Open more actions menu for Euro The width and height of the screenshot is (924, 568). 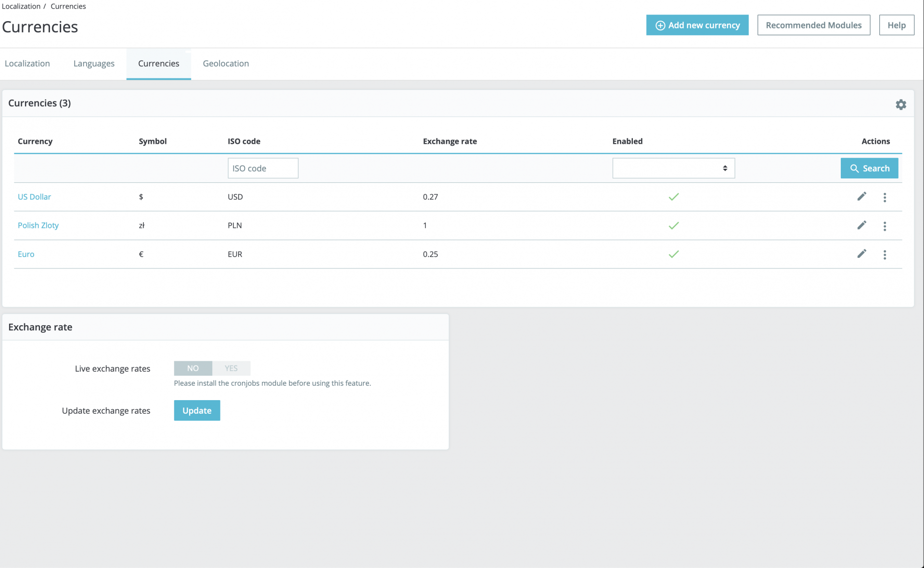click(885, 254)
